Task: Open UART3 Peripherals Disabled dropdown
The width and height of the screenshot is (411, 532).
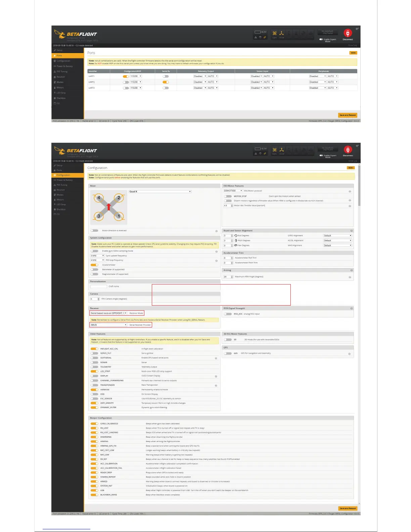Action: pos(318,88)
